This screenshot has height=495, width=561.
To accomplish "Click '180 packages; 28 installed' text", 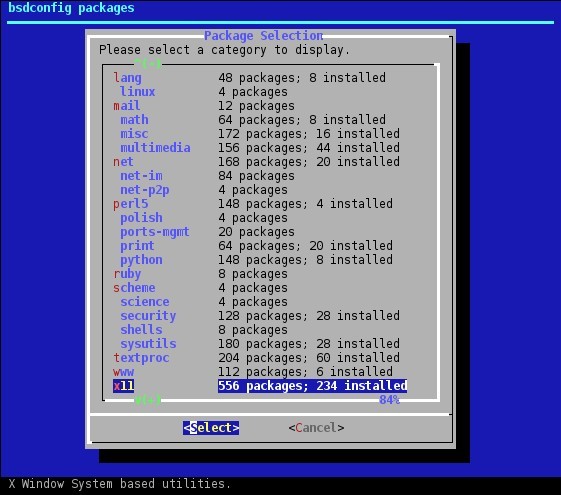I will (x=309, y=344).
